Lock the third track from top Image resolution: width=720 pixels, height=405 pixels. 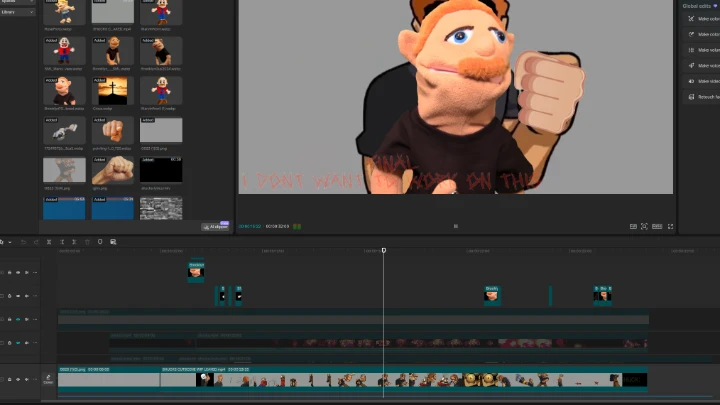10,319
